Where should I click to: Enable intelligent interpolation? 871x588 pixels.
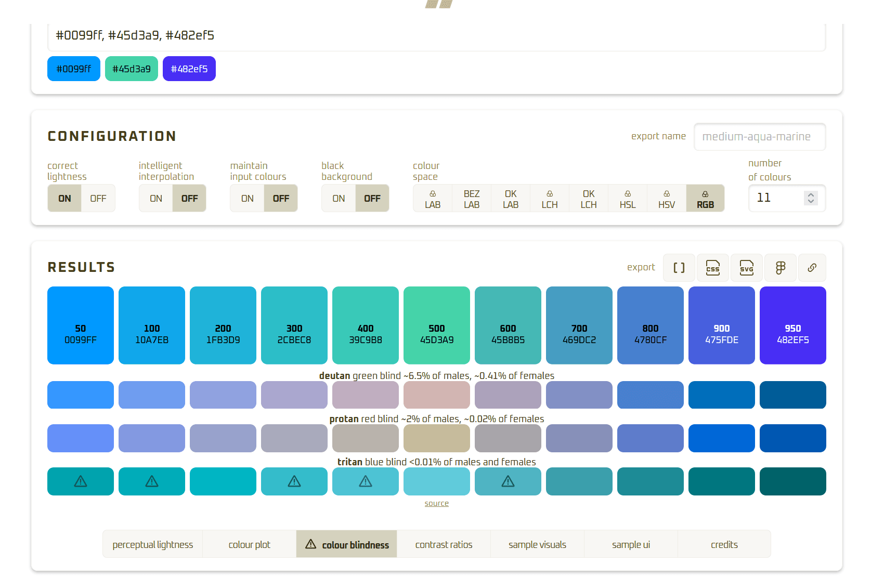(x=155, y=198)
